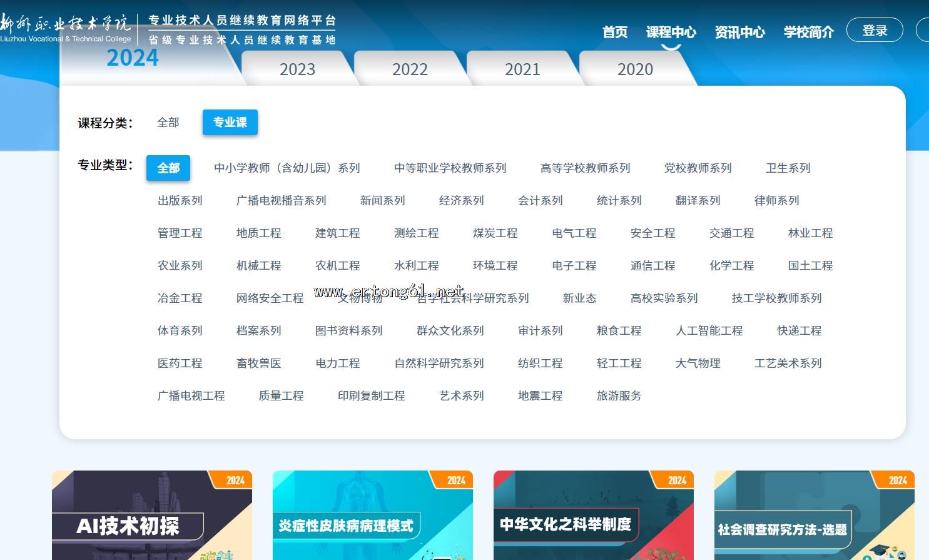Click the Liuzhou Vocational College logo
Image resolution: width=929 pixels, height=560 pixels.
click(66, 29)
